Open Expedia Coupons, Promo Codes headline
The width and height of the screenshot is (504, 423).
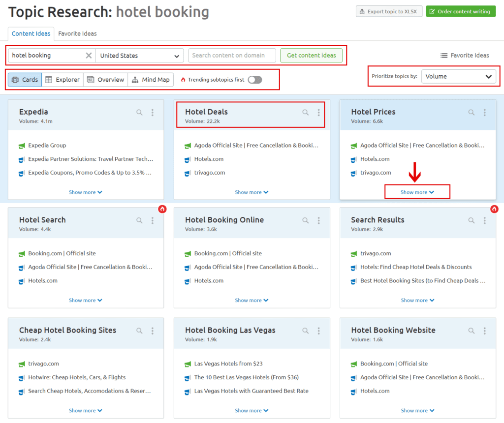pyautogui.click(x=90, y=173)
